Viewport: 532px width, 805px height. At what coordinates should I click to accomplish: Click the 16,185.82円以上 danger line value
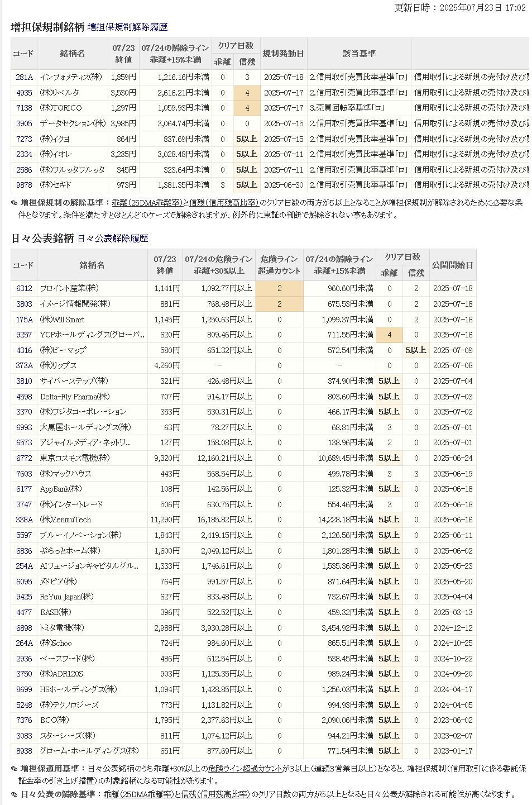coord(224,520)
